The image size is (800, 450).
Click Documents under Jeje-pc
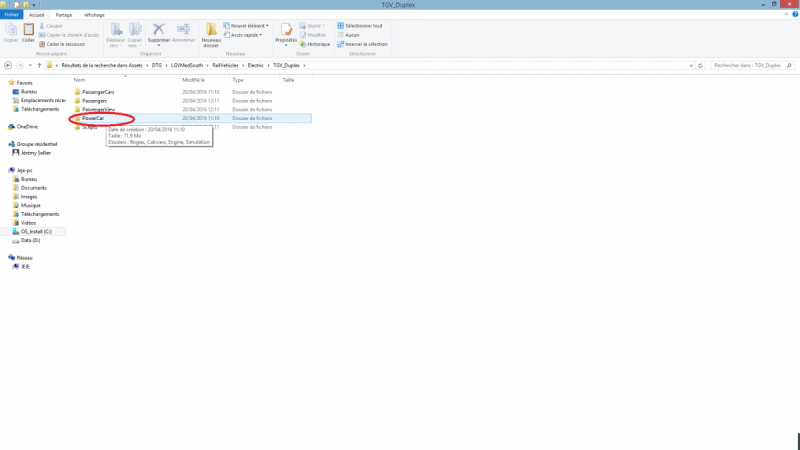[34, 188]
